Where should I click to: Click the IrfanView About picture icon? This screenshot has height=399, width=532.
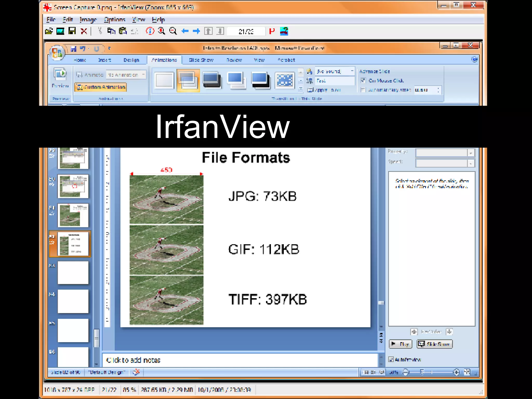(284, 31)
